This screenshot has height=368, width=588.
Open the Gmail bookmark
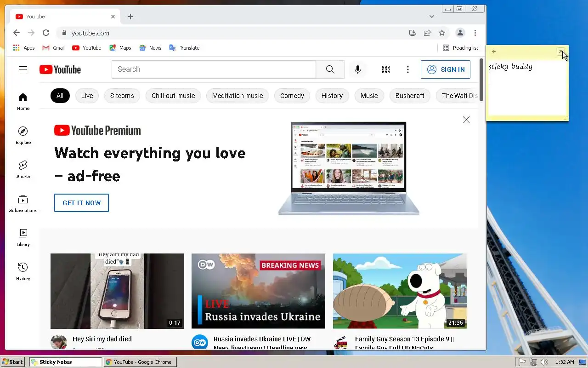[x=53, y=48]
